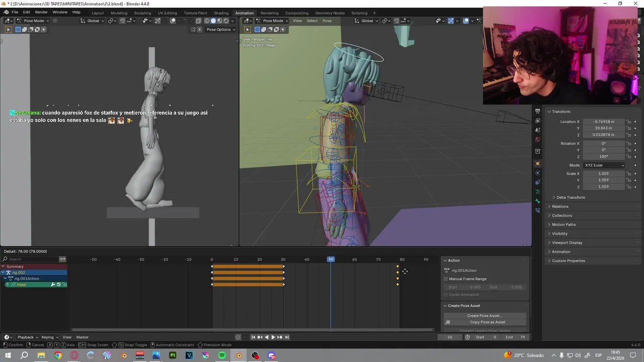The image size is (644, 362).
Task: Expand the Visibility panel
Action: tap(559, 234)
